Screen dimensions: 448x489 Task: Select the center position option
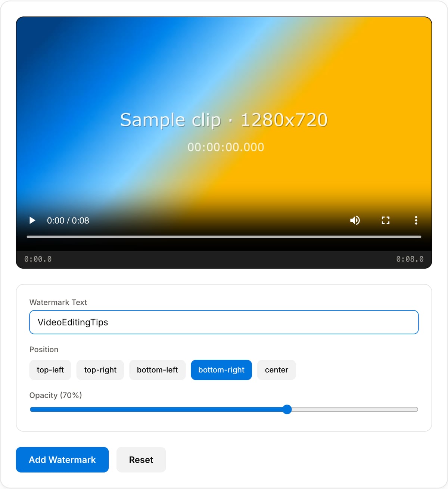(x=277, y=370)
